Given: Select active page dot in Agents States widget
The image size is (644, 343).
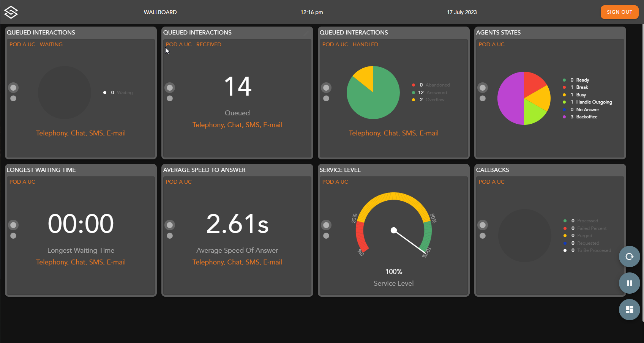Looking at the screenshot, I should pyautogui.click(x=483, y=88).
